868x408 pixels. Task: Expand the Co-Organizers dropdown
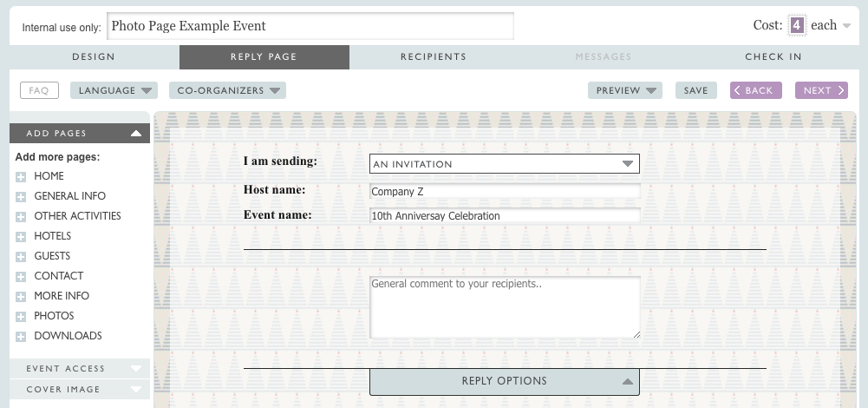point(227,90)
